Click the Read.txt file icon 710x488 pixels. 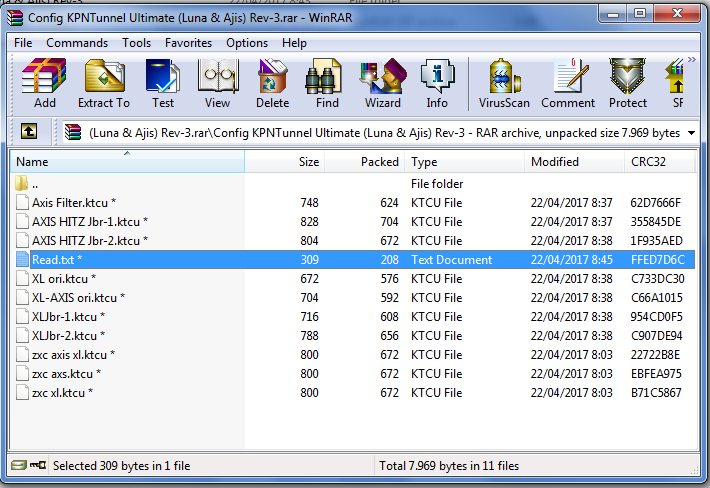(22, 259)
